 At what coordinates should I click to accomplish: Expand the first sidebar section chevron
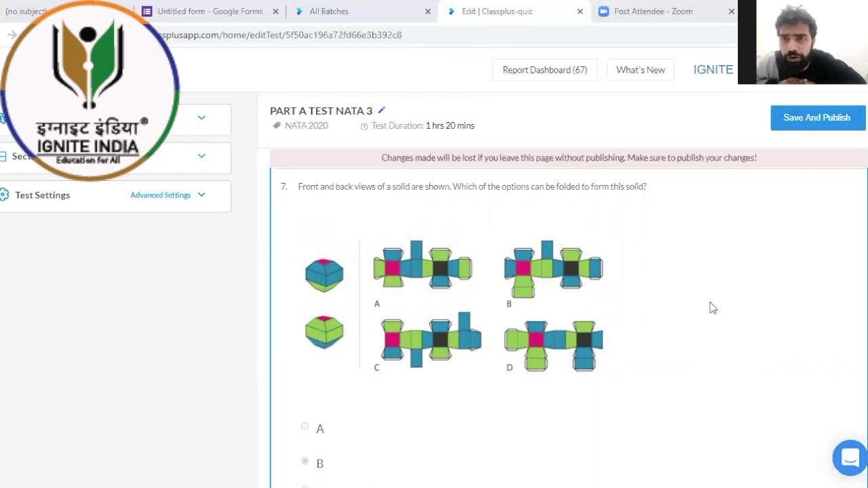pos(201,118)
